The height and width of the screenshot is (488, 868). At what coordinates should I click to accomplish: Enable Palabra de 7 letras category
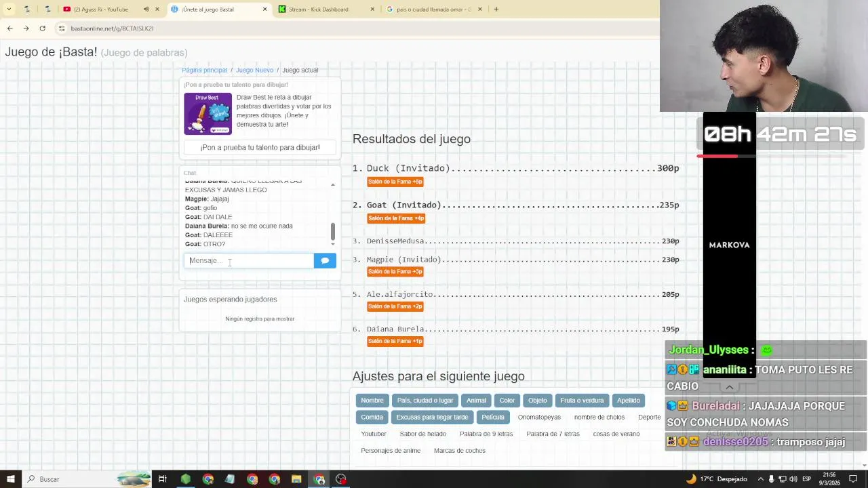[553, 434]
